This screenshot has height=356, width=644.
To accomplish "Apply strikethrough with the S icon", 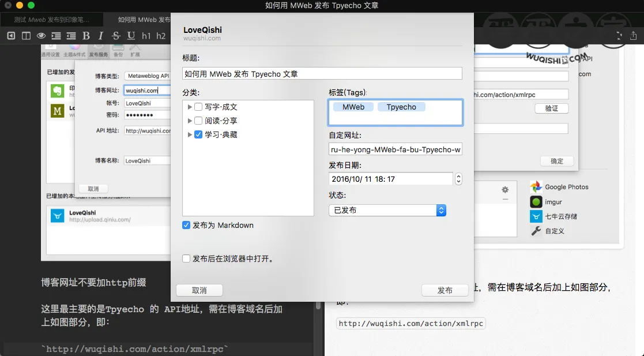I will click(x=116, y=36).
